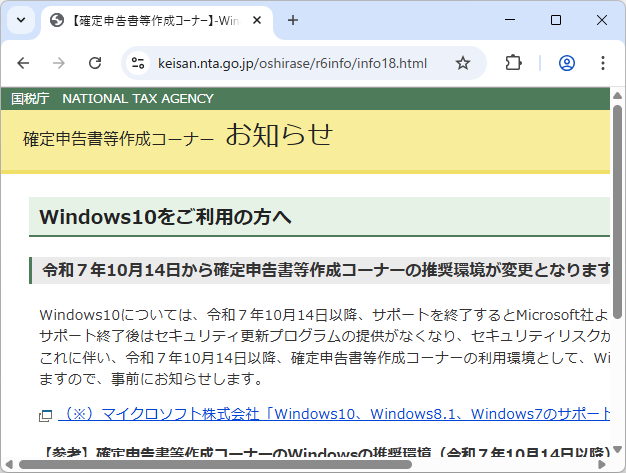Screen dimensions: 626x473
Task: Maximize the browser window
Action: click(556, 20)
